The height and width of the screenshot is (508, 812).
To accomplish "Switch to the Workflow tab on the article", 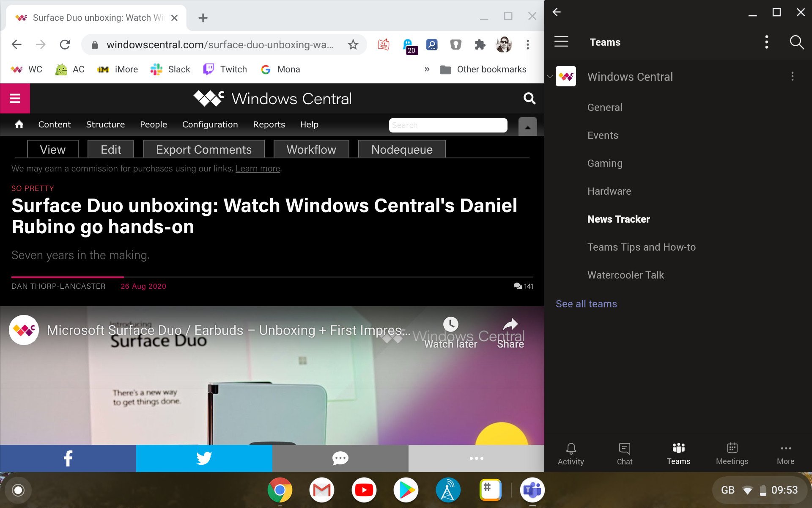I will (311, 149).
